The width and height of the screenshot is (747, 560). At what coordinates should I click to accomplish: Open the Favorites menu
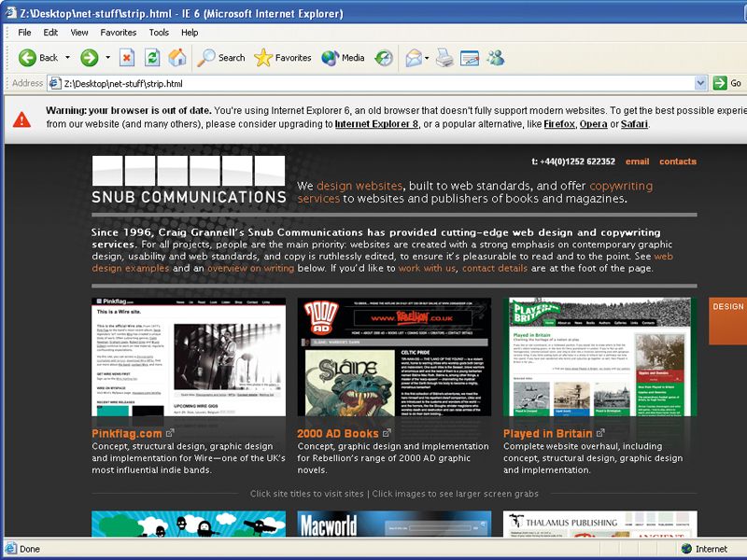coord(119,33)
